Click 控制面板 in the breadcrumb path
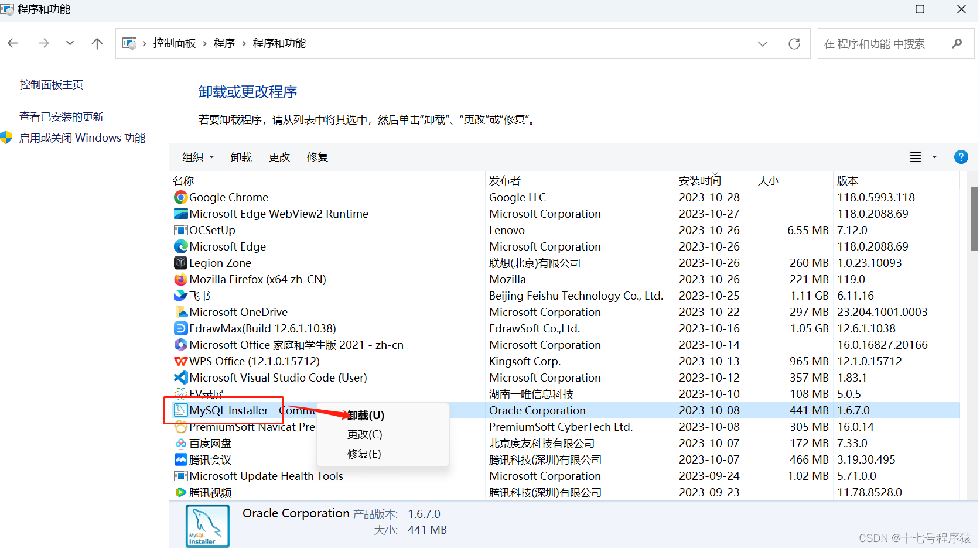980x549 pixels. pyautogui.click(x=174, y=43)
